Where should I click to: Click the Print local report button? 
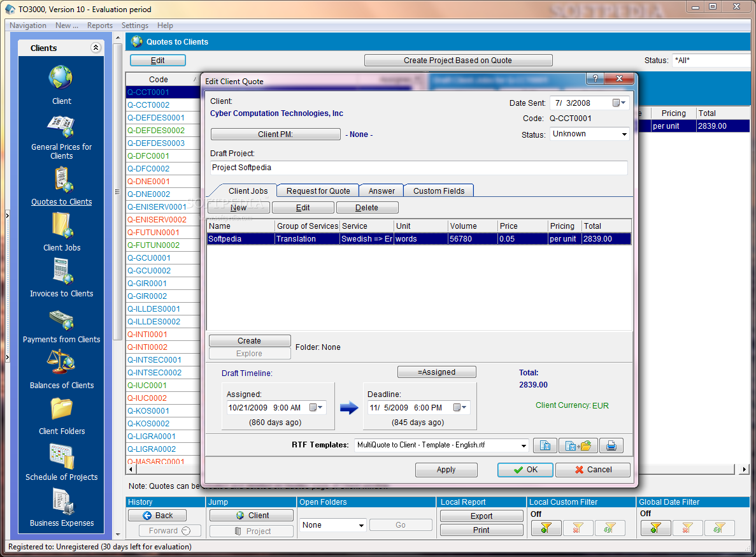click(x=481, y=530)
